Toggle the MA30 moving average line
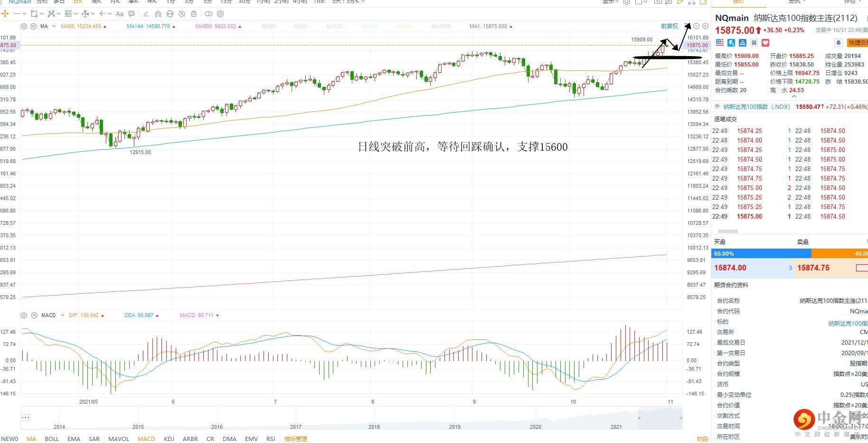Screen dimensions: 868x443 pyautogui.click(x=269, y=26)
